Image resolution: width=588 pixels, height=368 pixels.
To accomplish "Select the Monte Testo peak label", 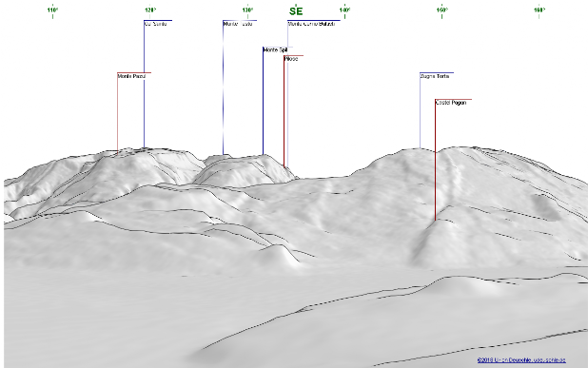I will click(x=238, y=24).
